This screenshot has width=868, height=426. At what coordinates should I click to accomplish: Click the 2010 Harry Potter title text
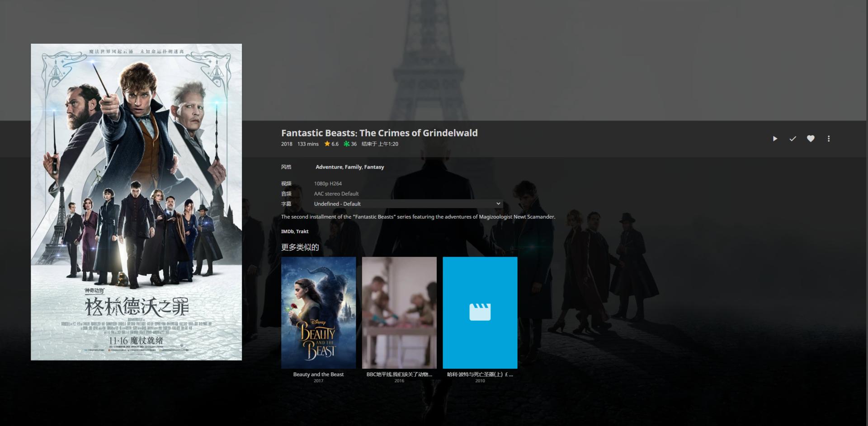coord(480,374)
